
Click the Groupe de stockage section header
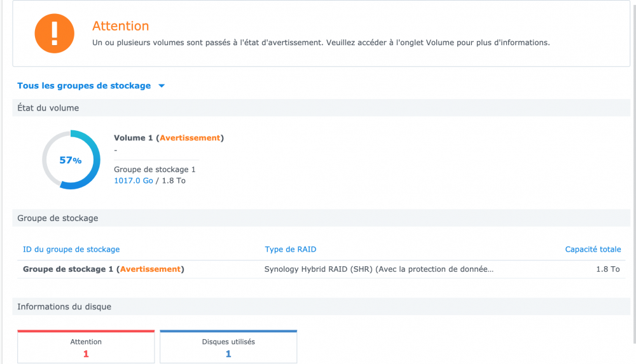(58, 218)
